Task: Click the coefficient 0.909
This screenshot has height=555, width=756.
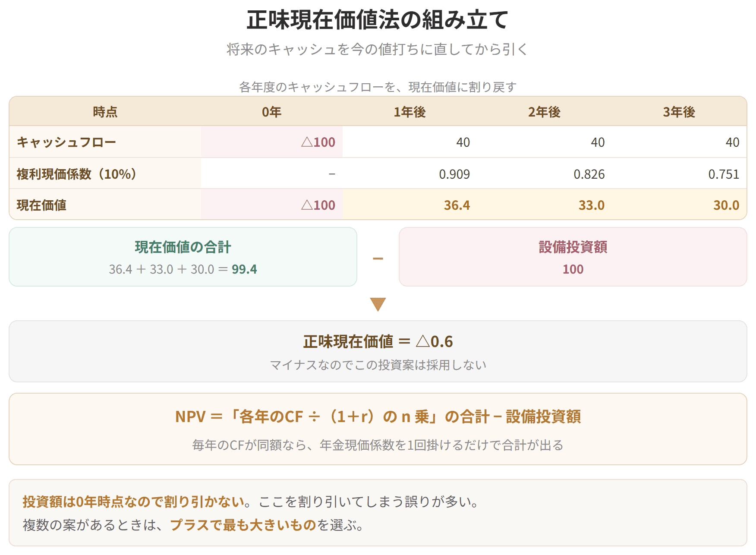Action: tap(454, 174)
